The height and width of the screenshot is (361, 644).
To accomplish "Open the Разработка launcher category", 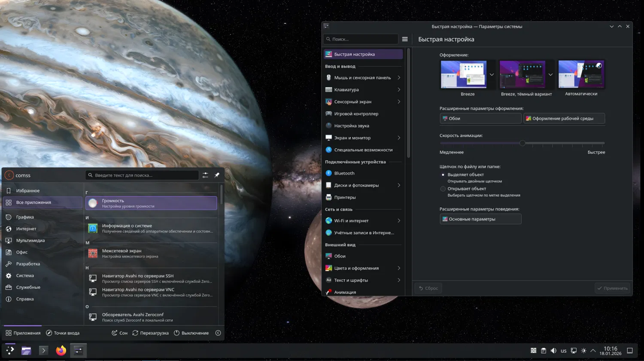I will coord(43,264).
